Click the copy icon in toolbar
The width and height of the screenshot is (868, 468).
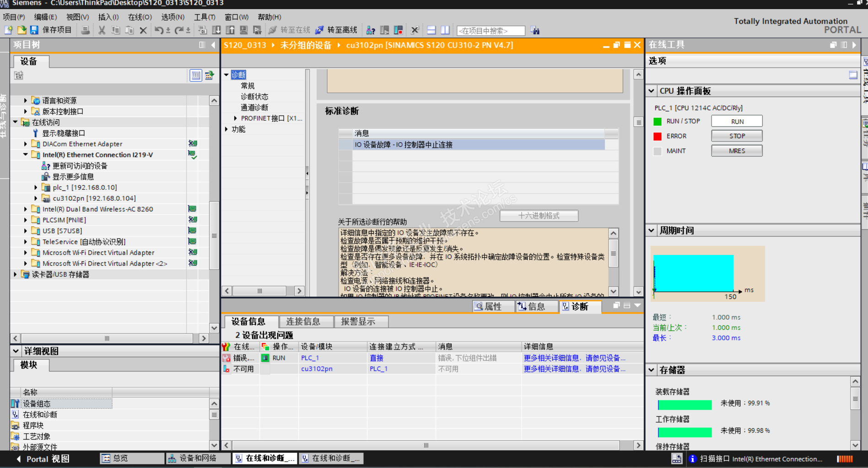[x=116, y=30]
